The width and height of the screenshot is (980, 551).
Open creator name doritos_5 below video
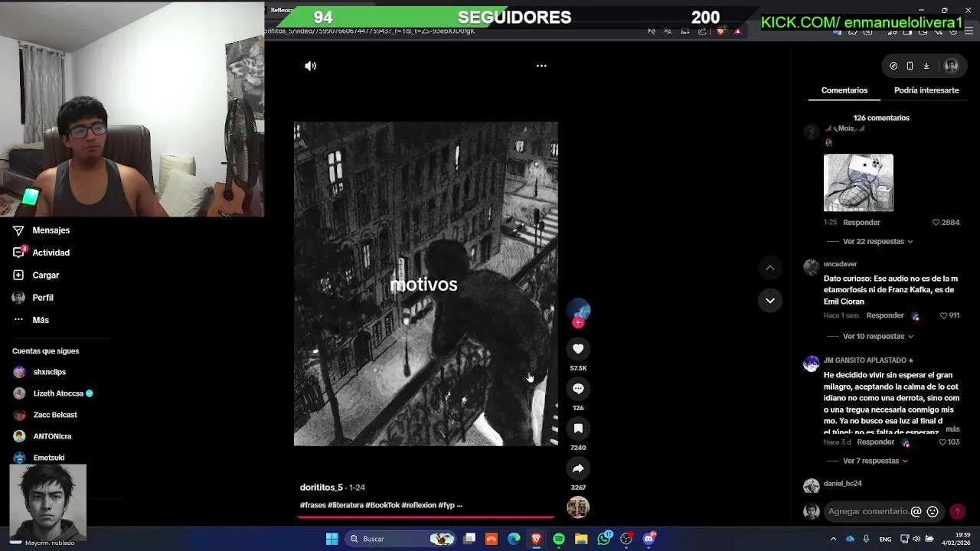tap(322, 487)
